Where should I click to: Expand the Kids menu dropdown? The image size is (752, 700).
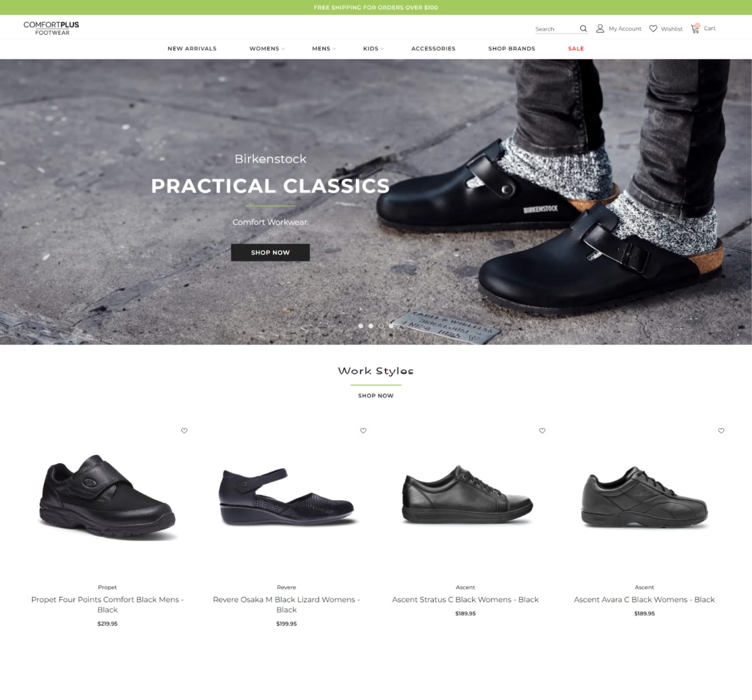[374, 49]
